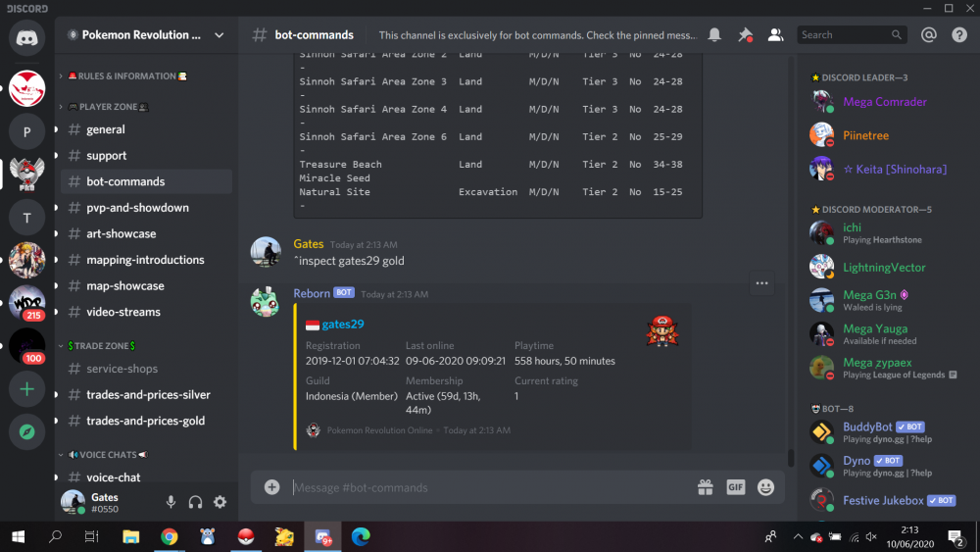Click the Add a Server plus icon
The width and height of the screenshot is (980, 552).
point(26,389)
